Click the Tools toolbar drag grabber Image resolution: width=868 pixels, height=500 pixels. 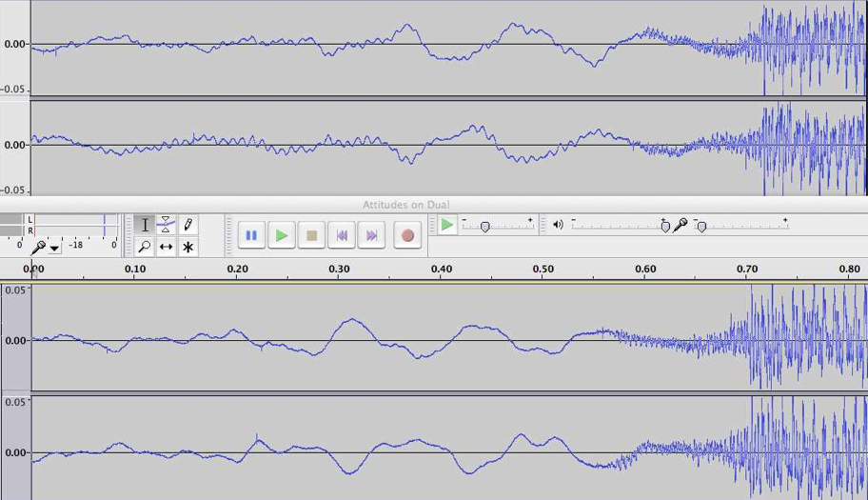[x=128, y=236]
